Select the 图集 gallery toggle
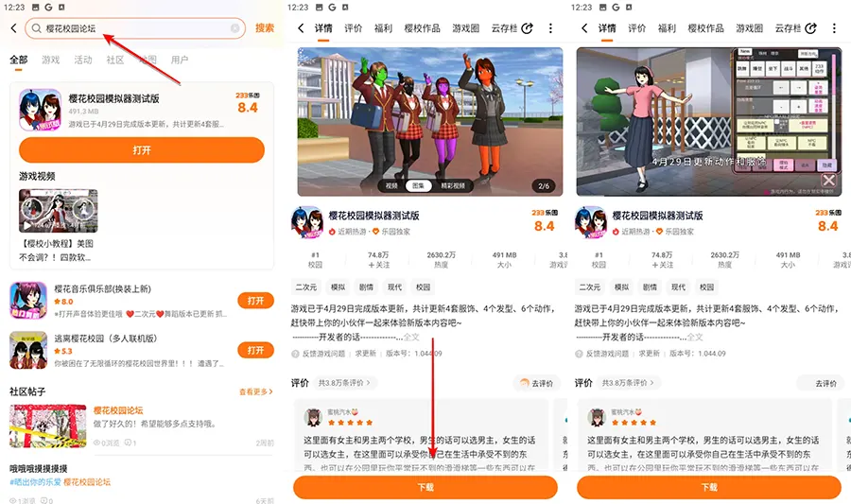 tap(419, 185)
